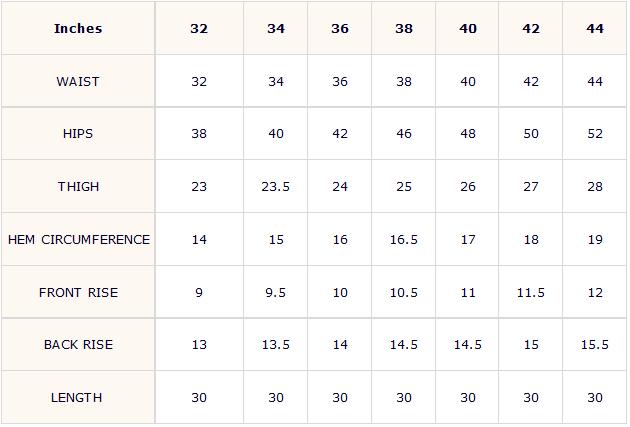630x427 pixels.
Task: Click the thigh value 28 cell
Action: point(595,187)
